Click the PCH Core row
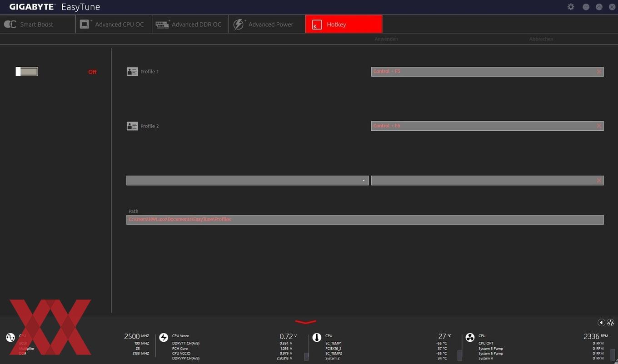Screen dimensions: 618x364 (x=232, y=349)
